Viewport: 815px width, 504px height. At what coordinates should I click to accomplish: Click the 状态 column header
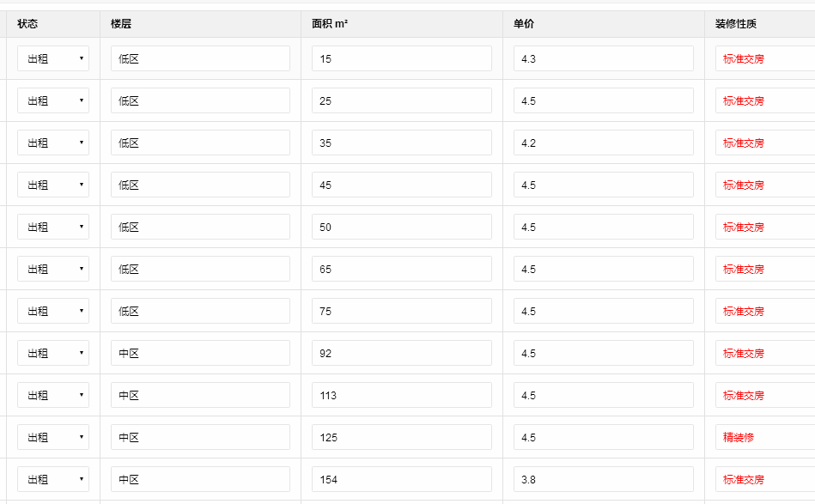[x=27, y=24]
